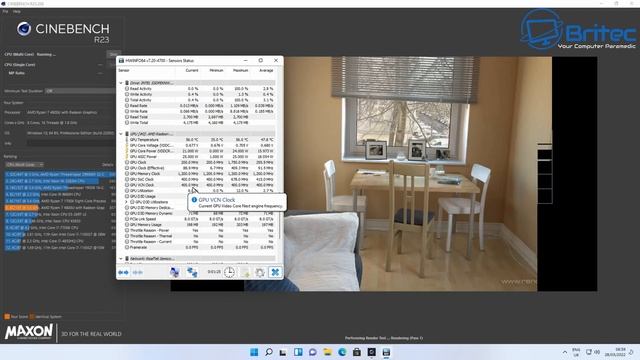This screenshot has width=640, height=360.
Task: Select the Intel Core i7-7700K ranking row
Action: (x=60, y=228)
